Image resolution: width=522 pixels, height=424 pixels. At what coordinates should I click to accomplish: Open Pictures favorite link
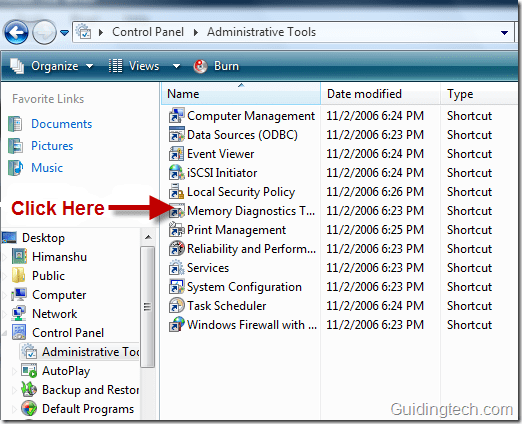point(52,146)
